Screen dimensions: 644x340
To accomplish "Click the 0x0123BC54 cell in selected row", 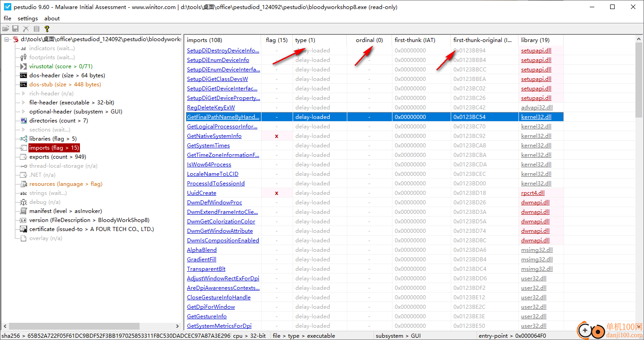I will click(x=470, y=117).
